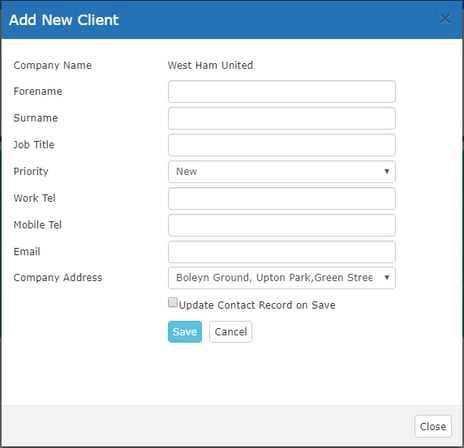Click into the Mobile Tel field
Viewport: 464px width, 448px height.
(x=282, y=225)
